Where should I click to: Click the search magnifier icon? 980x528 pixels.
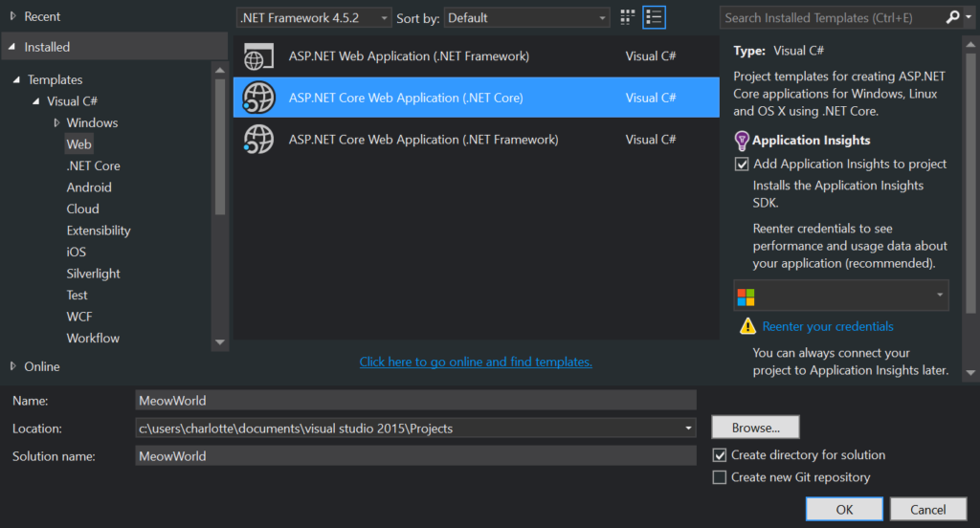point(952,17)
